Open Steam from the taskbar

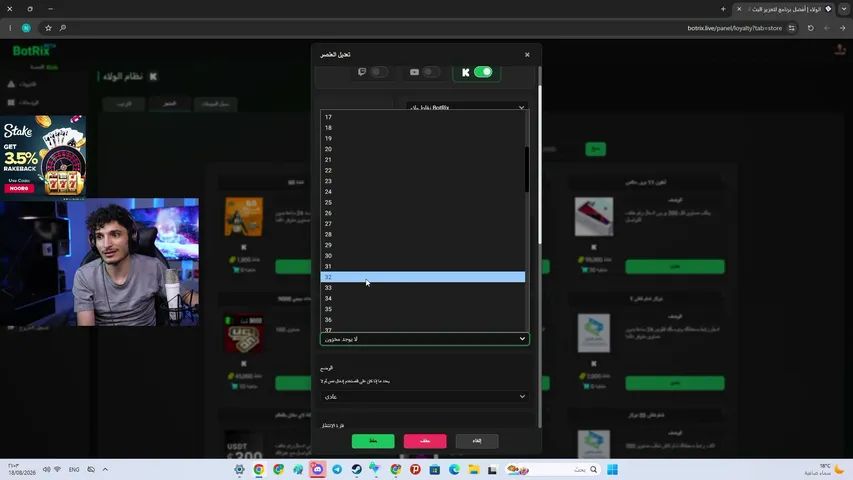[356, 469]
